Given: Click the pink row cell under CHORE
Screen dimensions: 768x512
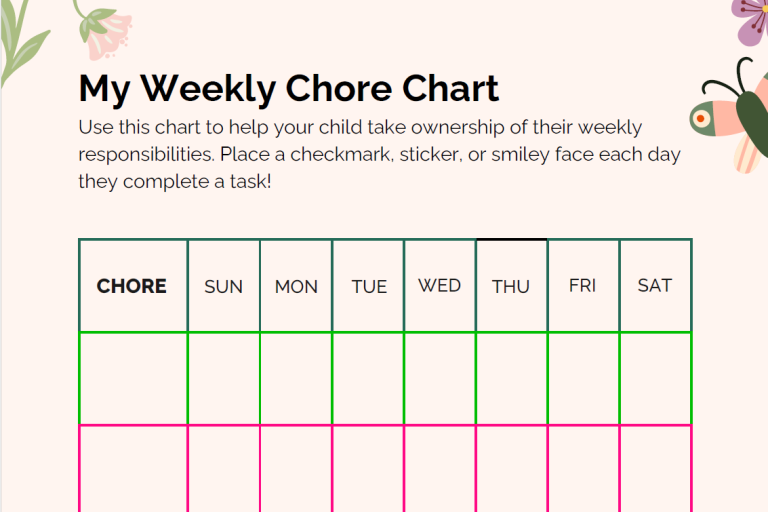Looking at the screenshot, I should tap(133, 469).
